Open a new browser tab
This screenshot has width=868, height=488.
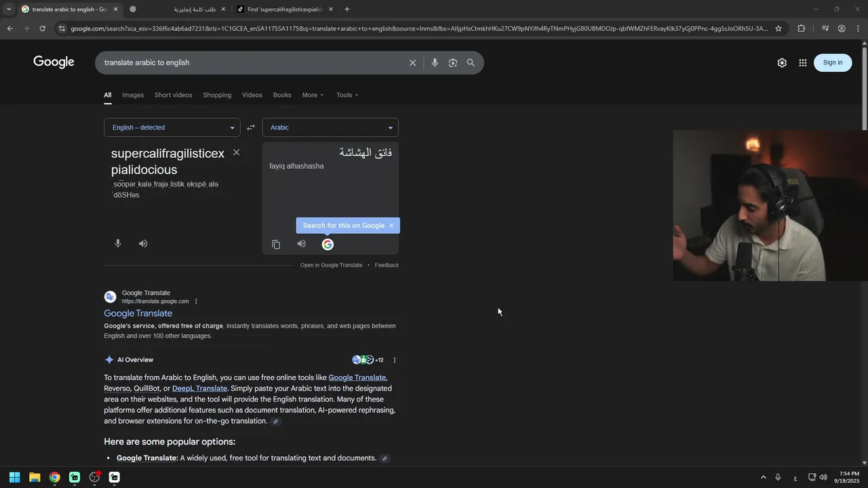tap(347, 9)
